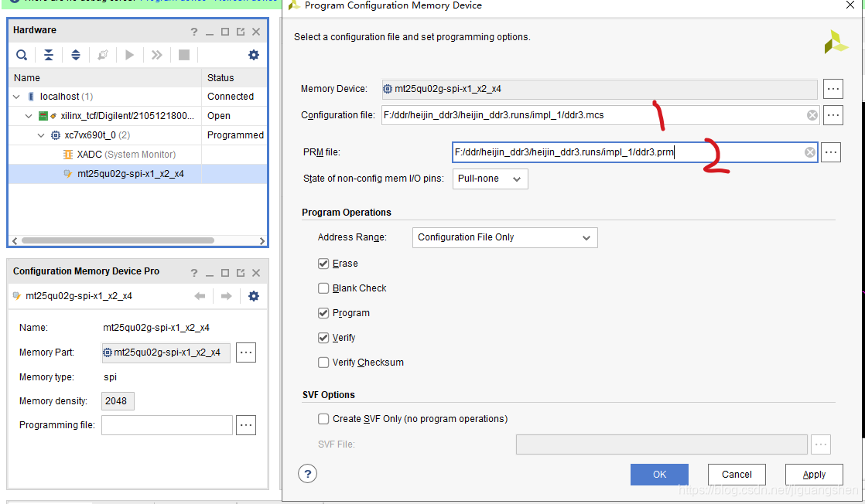Screen dimensions: 865x504
Task: Click the run trigger immediate double-arrow icon
Action: tap(156, 55)
